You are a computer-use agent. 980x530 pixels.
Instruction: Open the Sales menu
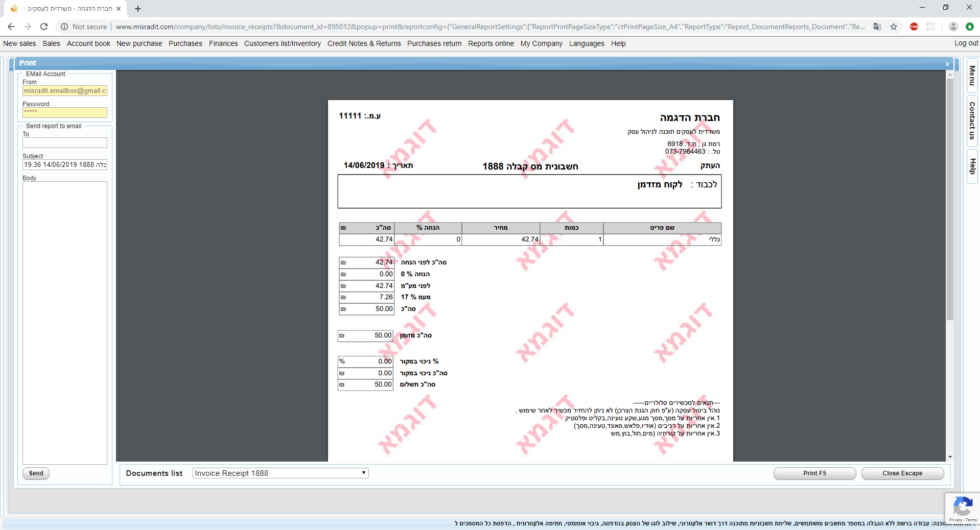51,43
